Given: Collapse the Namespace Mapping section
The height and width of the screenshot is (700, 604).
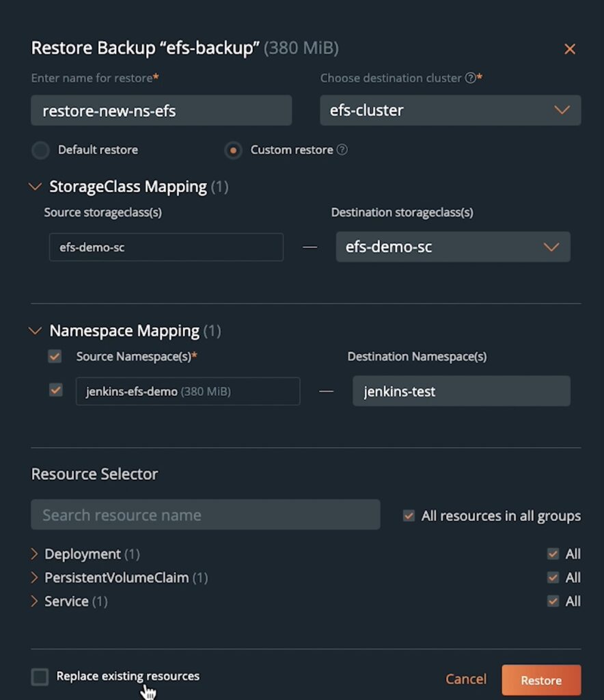Looking at the screenshot, I should click(36, 331).
